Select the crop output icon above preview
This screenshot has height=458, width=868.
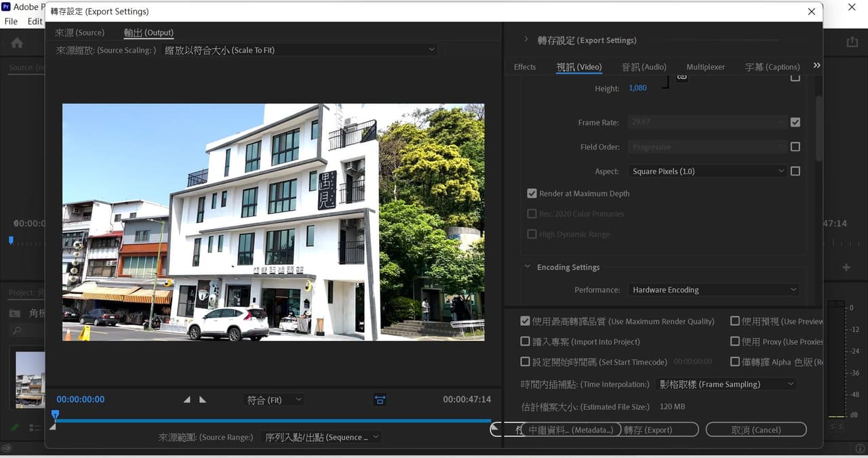380,400
